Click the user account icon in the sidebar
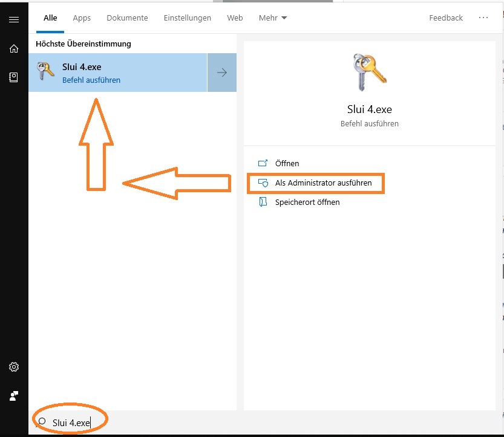 click(x=14, y=395)
